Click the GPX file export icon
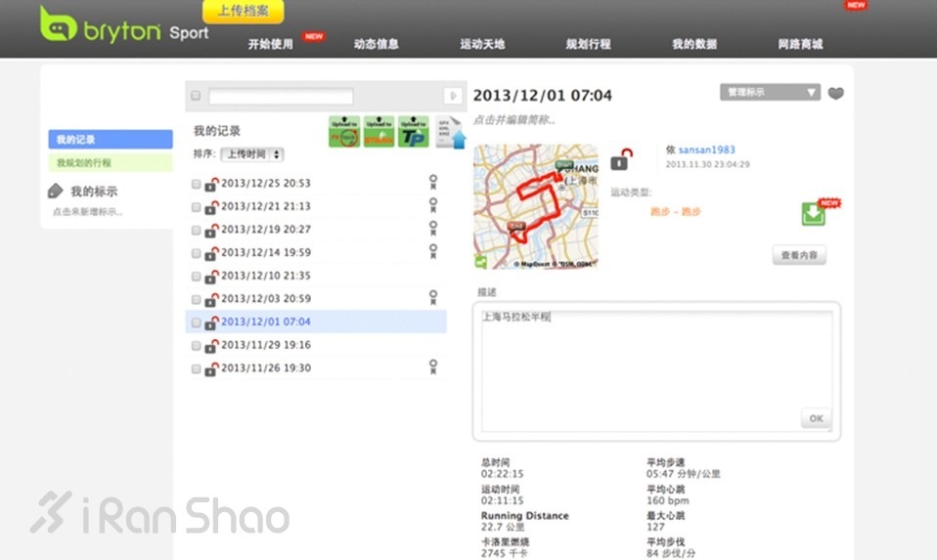937x560 pixels. 450,133
